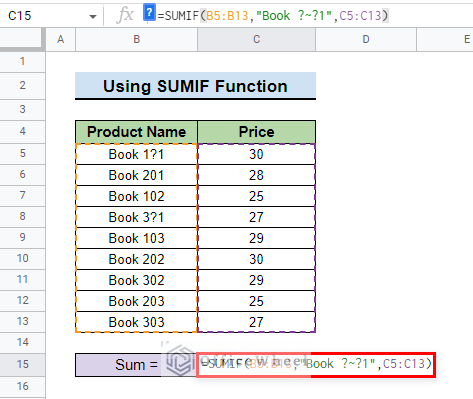
Task: Select row 15 header
Action: (x=22, y=365)
